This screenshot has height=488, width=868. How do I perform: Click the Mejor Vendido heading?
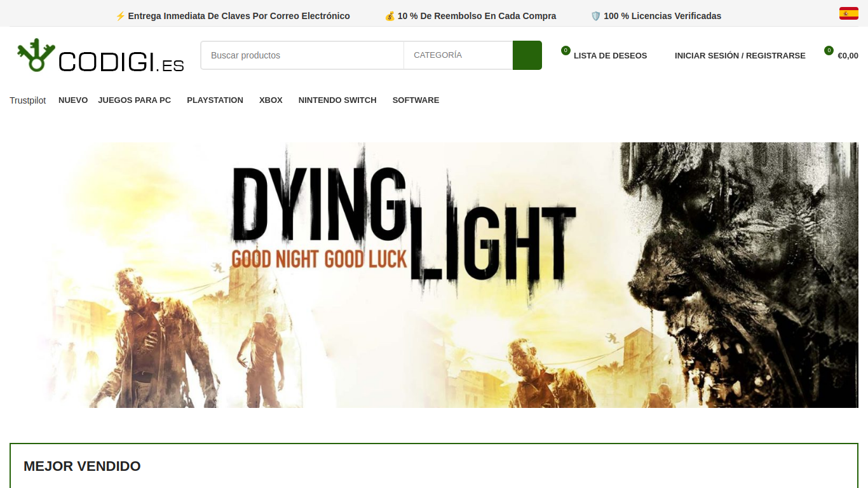click(82, 466)
